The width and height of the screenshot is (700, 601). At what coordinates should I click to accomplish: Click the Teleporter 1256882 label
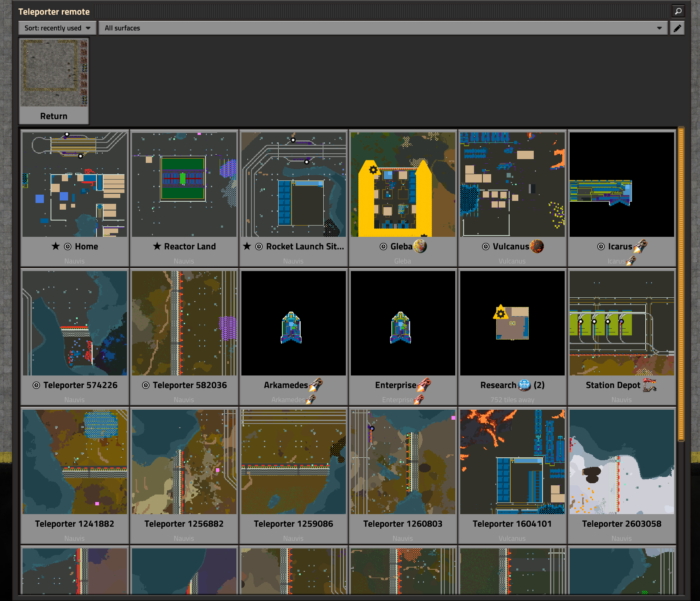[184, 524]
